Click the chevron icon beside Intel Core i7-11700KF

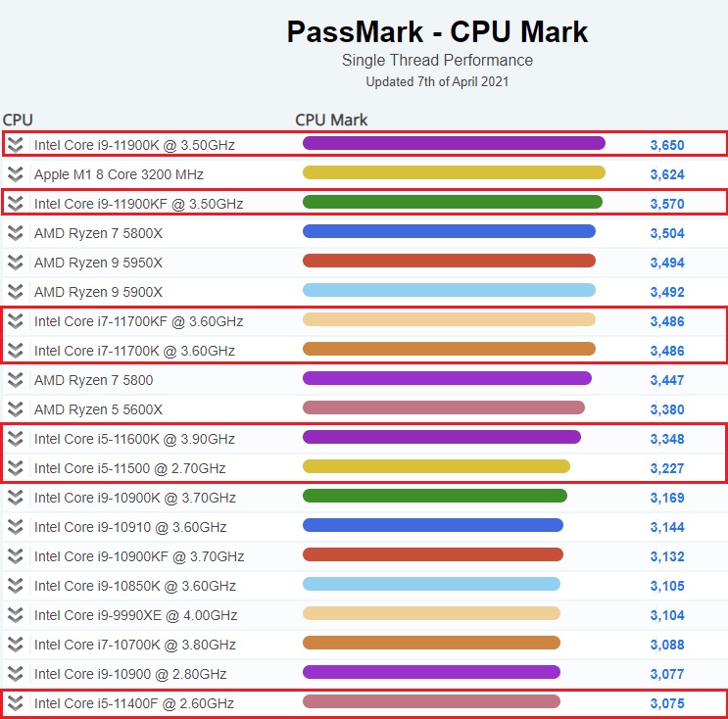pos(16,321)
